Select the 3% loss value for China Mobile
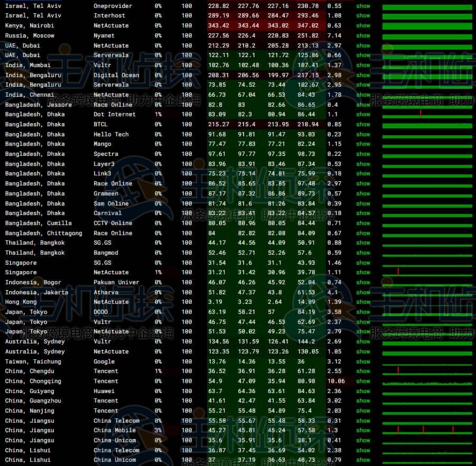Viewport: 476px width, 466px height. (158, 430)
